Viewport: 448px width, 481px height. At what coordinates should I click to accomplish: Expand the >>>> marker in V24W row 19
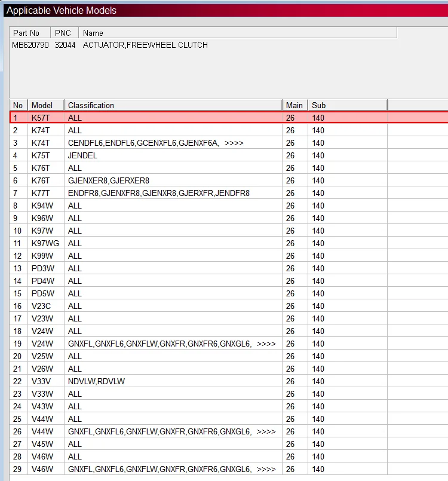pyautogui.click(x=266, y=344)
